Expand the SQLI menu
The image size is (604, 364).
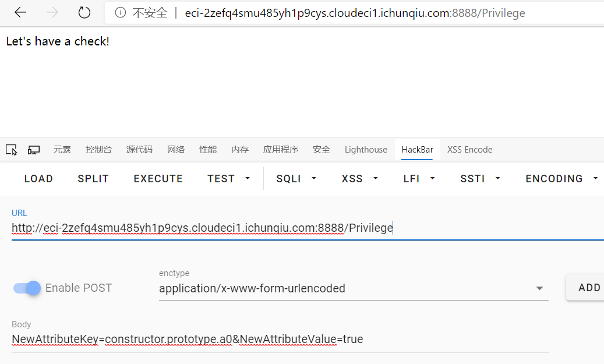pyautogui.click(x=296, y=179)
